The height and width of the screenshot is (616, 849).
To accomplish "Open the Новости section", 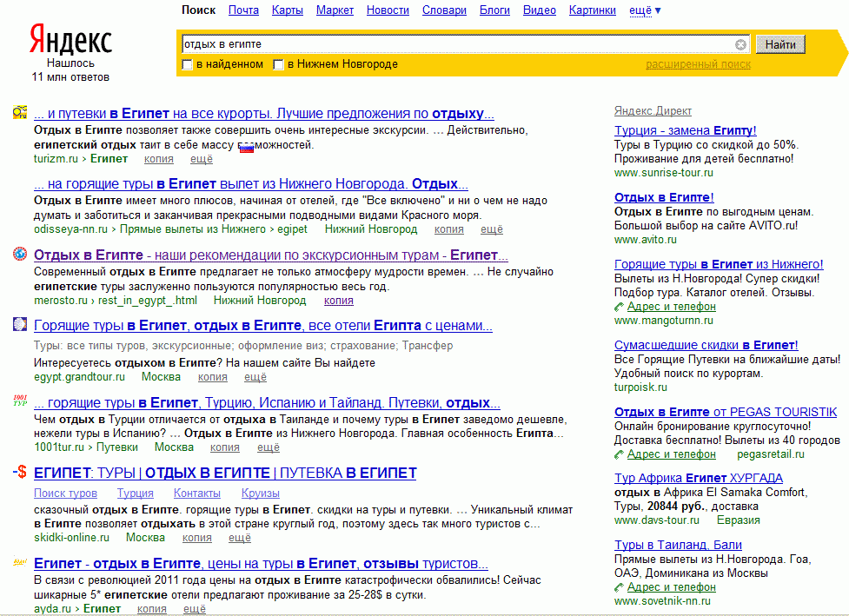I will [388, 10].
